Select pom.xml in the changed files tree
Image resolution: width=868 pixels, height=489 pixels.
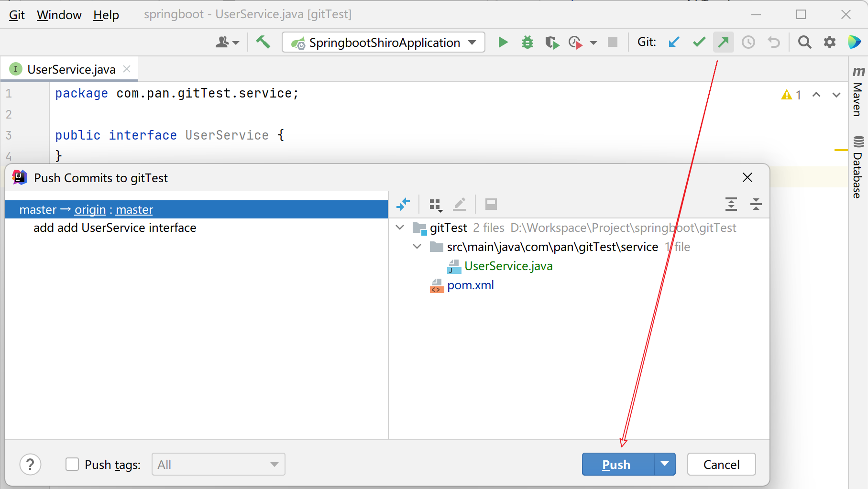tap(470, 285)
